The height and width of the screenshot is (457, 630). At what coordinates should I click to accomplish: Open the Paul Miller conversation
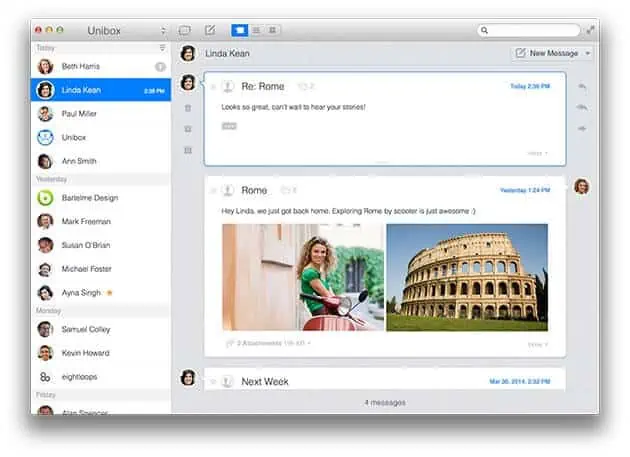pyautogui.click(x=101, y=114)
